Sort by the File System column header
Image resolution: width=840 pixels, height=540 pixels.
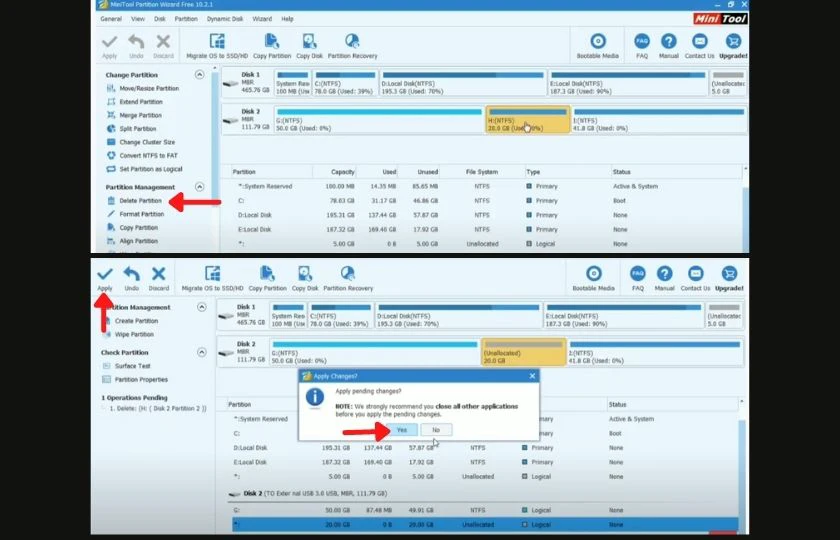pos(482,172)
